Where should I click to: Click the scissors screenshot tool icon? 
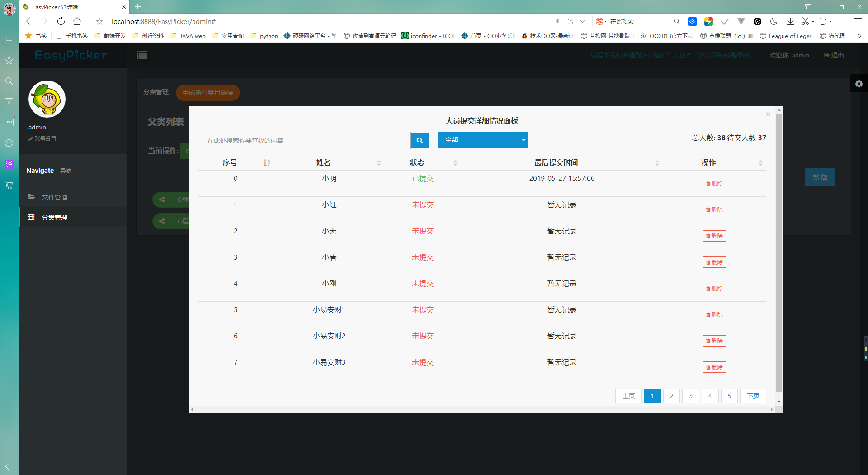click(805, 21)
